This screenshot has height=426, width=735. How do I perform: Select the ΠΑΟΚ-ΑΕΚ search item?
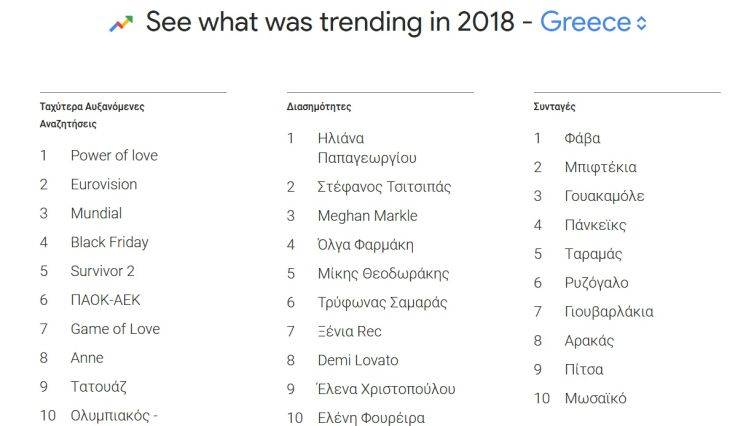coord(103,300)
